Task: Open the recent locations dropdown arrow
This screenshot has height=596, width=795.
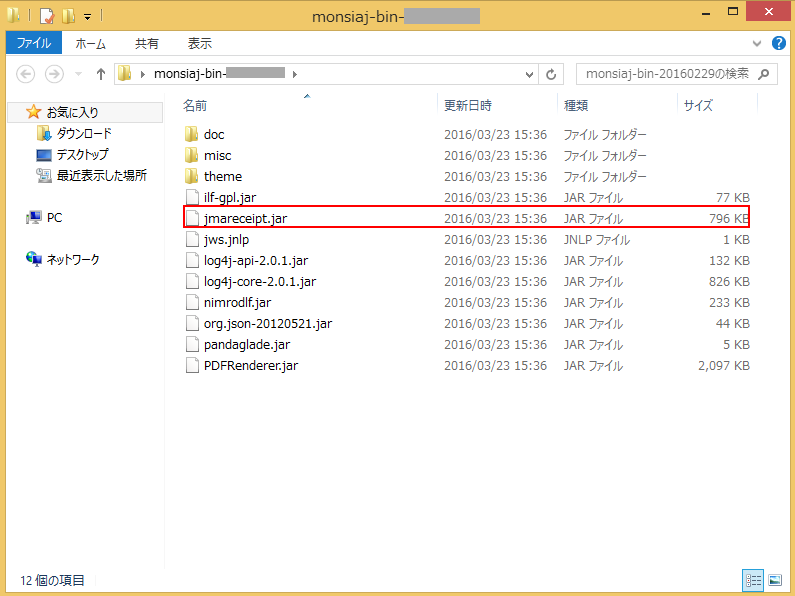Action: (79, 74)
